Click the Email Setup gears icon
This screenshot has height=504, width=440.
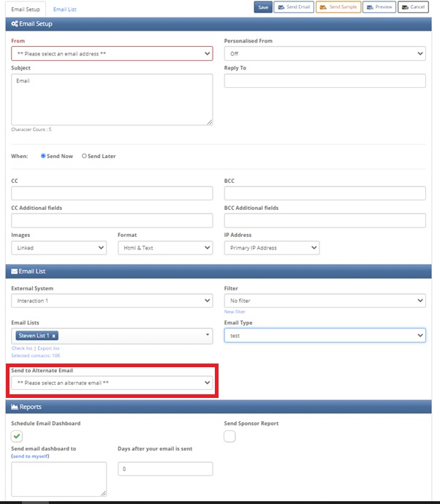pyautogui.click(x=15, y=23)
